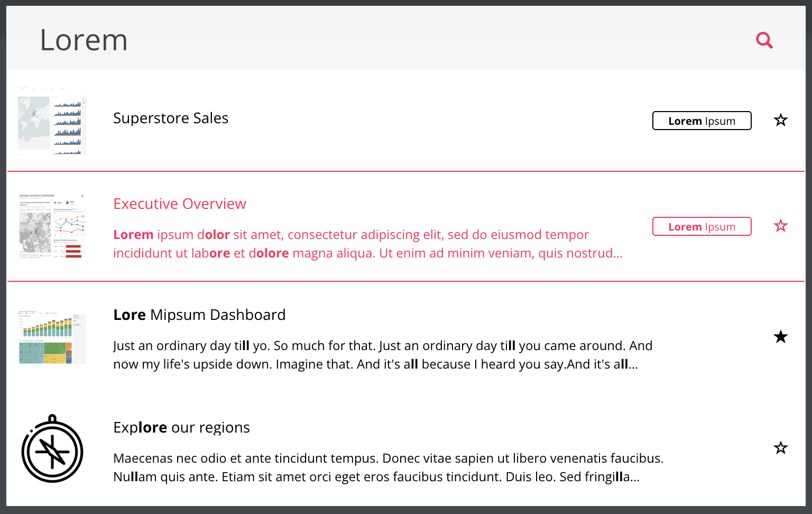Open the compass icon for Explore our regions
Screen dimensions: 812x514
click(52, 448)
